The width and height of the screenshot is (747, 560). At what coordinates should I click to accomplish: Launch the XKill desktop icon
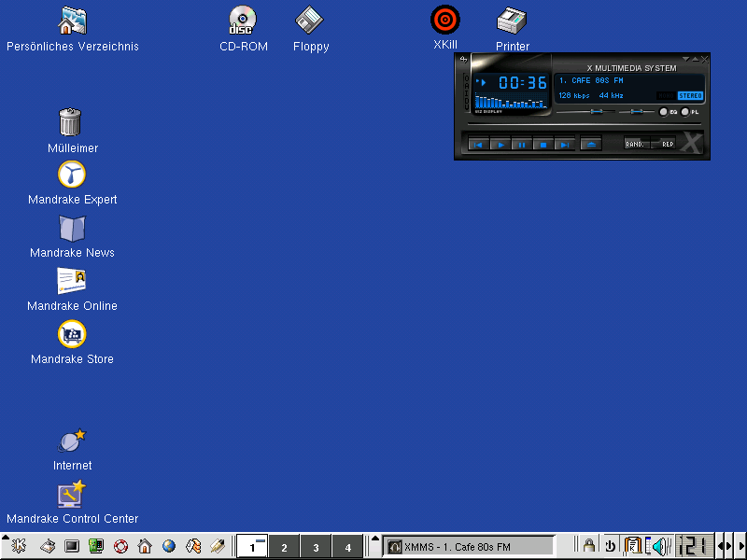pyautogui.click(x=445, y=28)
